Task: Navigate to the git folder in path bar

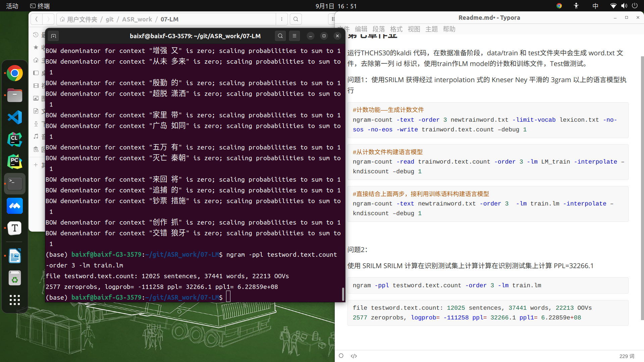Action: click(110, 19)
